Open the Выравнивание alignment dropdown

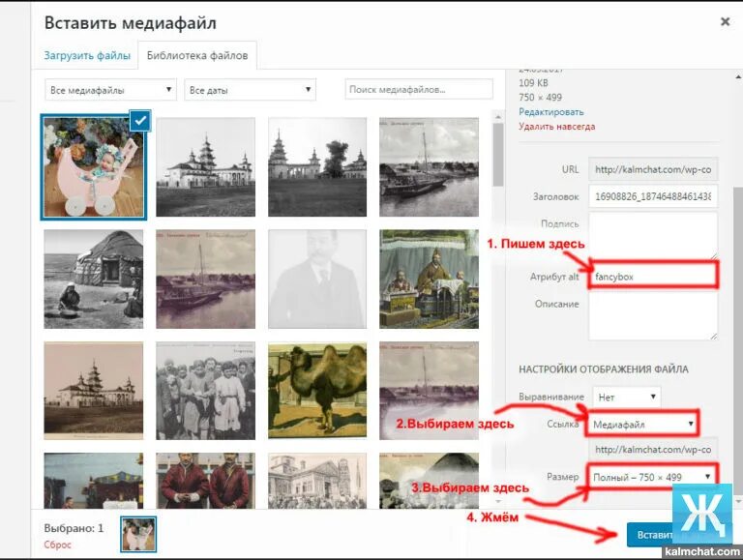coord(627,397)
